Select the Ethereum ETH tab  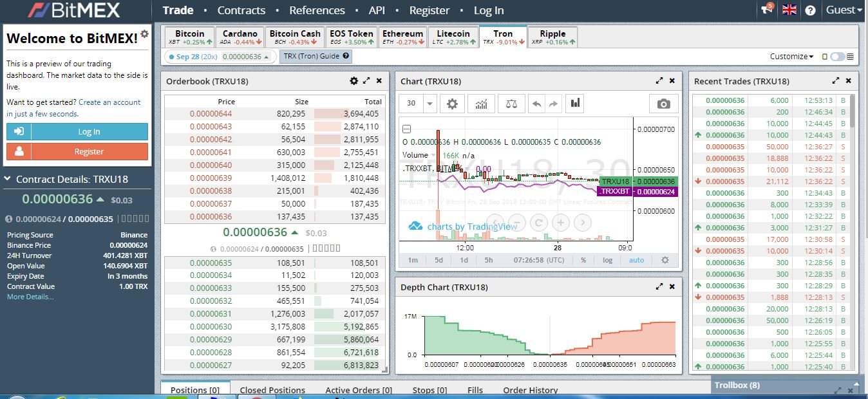(x=402, y=37)
